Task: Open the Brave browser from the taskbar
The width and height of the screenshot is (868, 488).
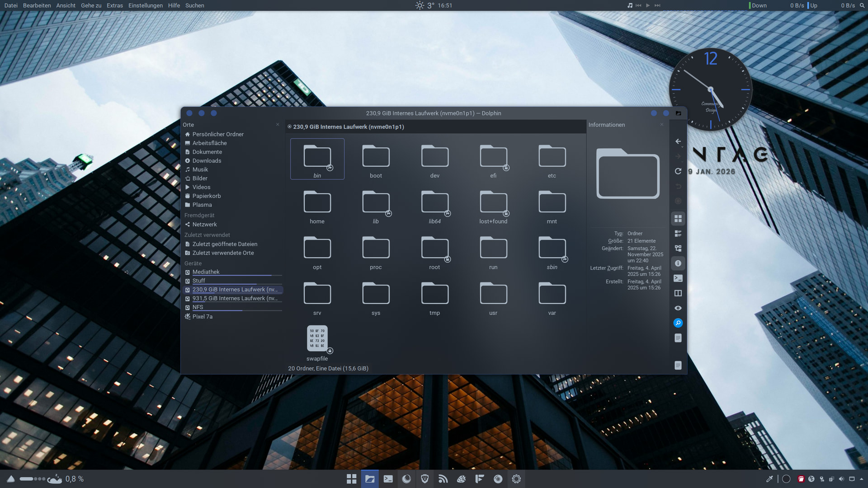Action: pos(425,479)
